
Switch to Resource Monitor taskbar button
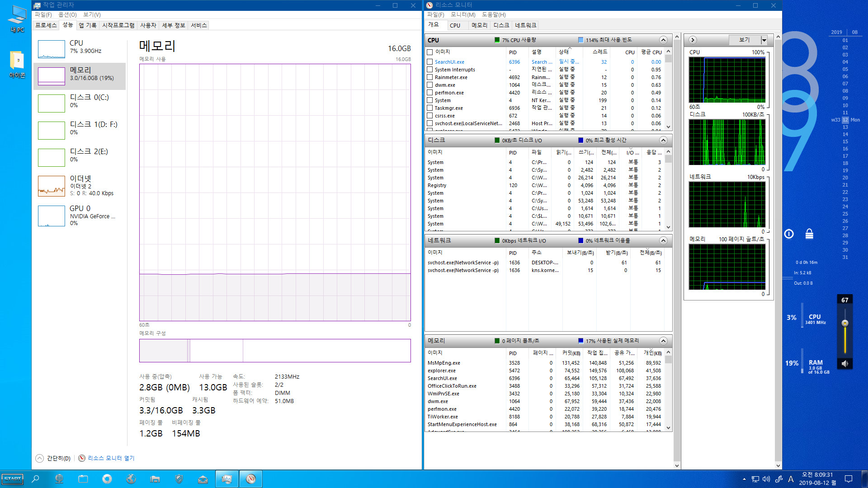250,479
